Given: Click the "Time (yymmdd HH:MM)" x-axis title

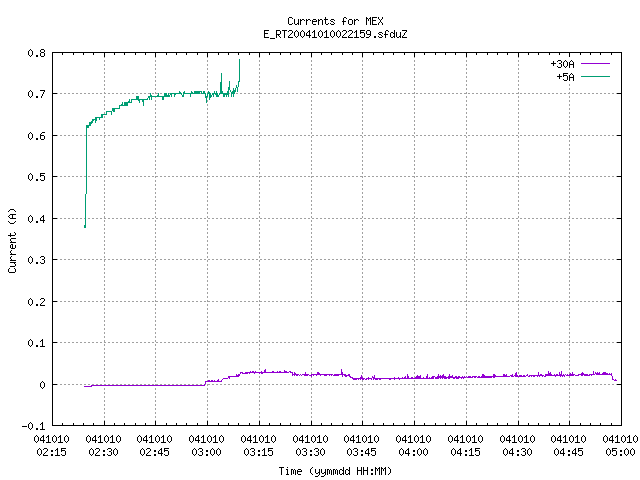Looking at the screenshot, I should coord(335,471).
